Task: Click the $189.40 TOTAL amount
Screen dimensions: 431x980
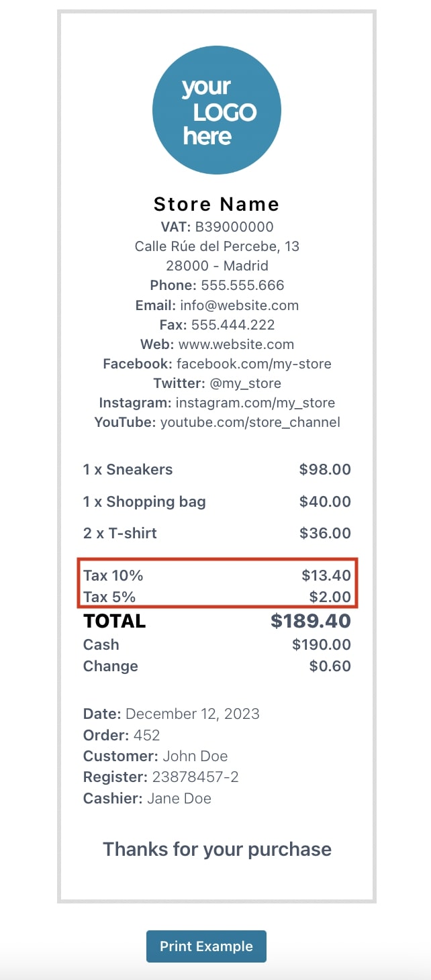Action: [311, 621]
